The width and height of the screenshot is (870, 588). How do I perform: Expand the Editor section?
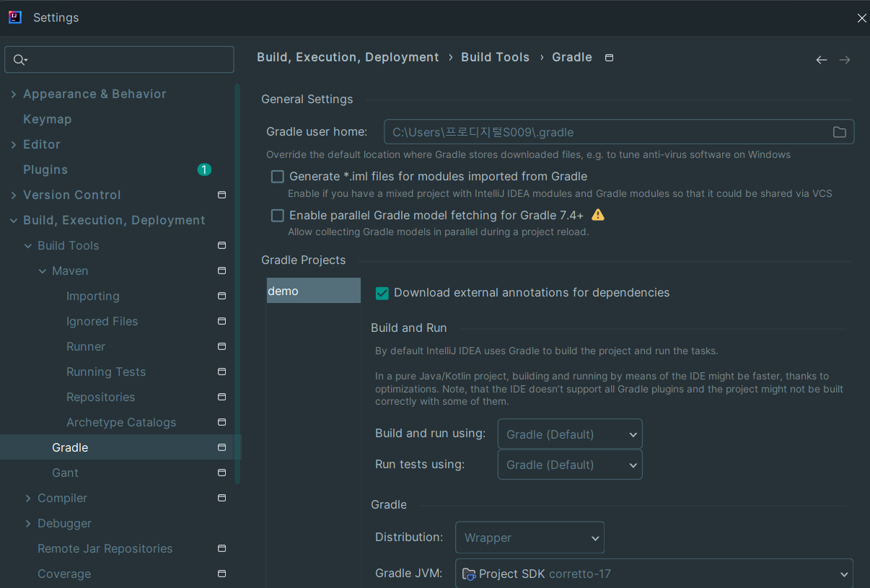(x=13, y=144)
